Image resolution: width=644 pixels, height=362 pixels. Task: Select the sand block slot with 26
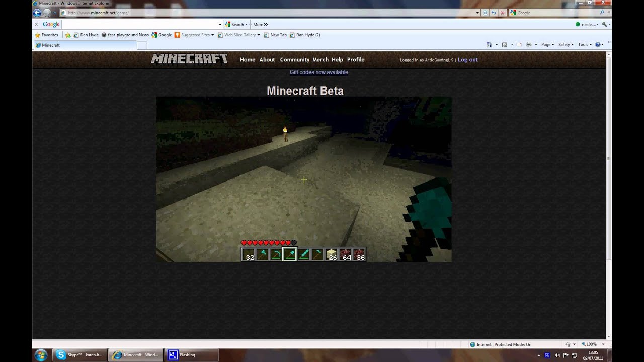(331, 255)
